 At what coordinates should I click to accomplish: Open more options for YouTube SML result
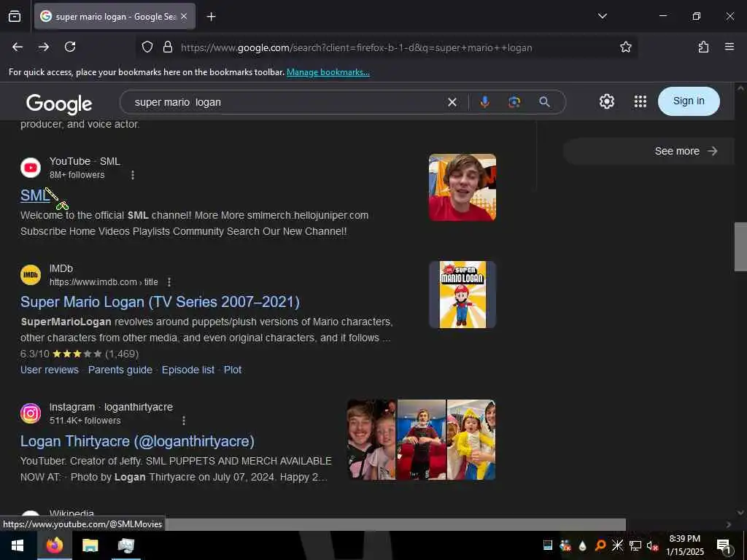tap(133, 175)
